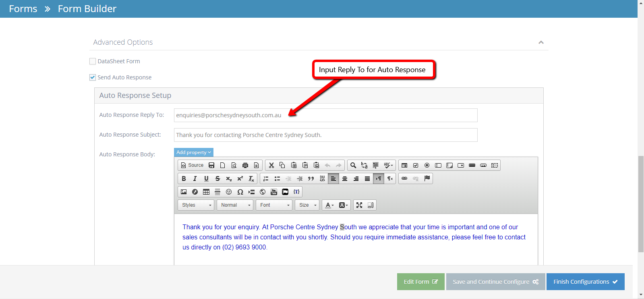The image size is (644, 299).
Task: Click the Block Quote icon
Action: pos(311,179)
